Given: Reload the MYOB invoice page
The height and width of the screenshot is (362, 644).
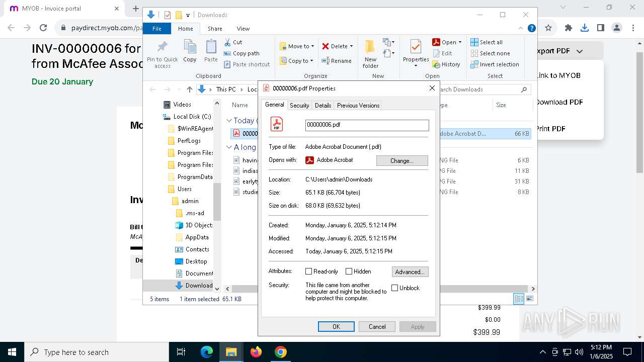Looking at the screenshot, I should (43, 28).
